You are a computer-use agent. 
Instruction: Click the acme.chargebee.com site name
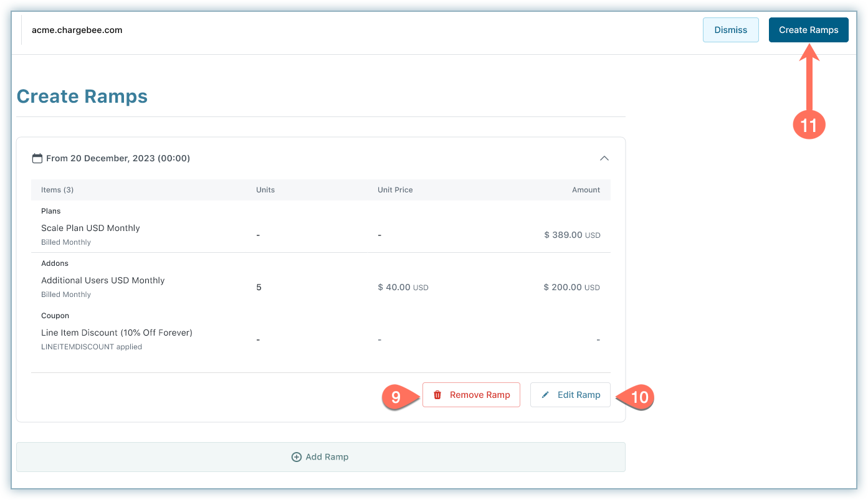77,30
